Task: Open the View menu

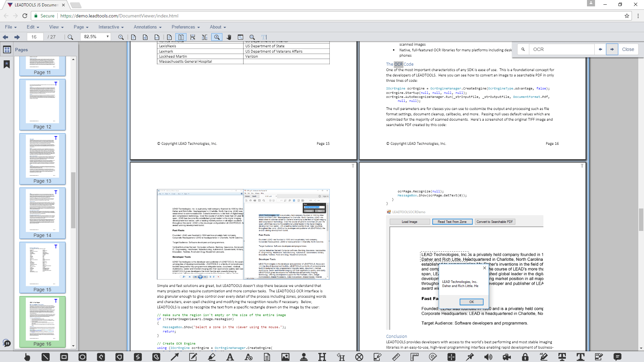Action: 56,27
